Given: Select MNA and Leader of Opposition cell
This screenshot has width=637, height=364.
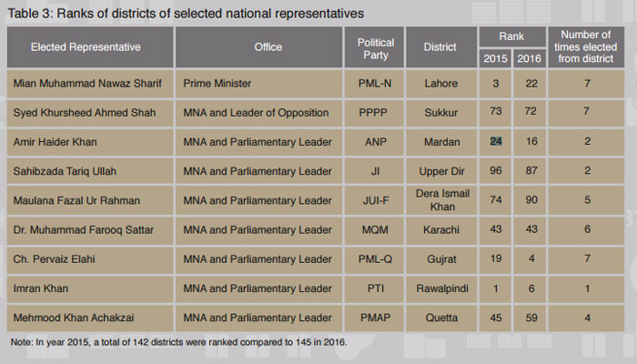Looking at the screenshot, I should 259,113.
